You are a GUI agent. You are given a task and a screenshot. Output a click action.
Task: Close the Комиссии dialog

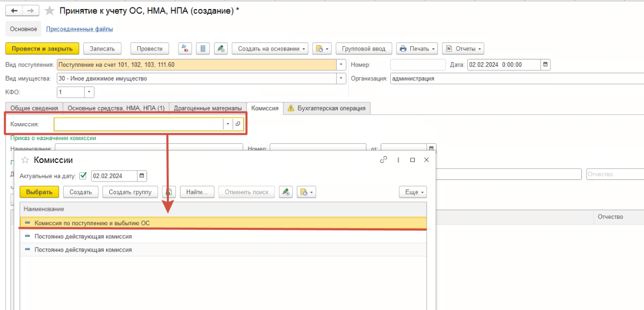pyautogui.click(x=426, y=160)
